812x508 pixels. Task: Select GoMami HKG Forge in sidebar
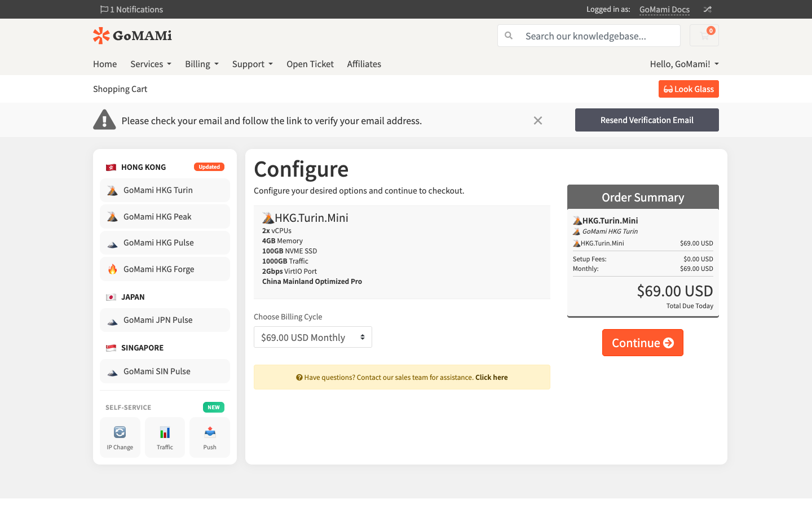click(165, 269)
